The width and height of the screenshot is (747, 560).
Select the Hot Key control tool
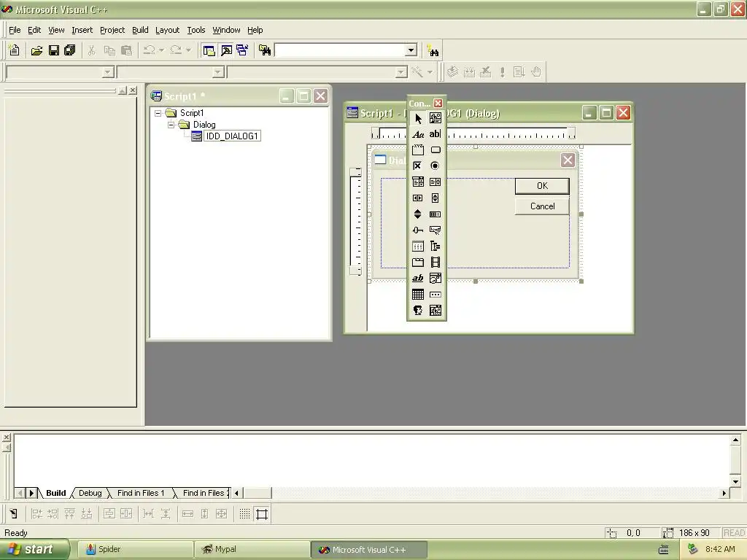pos(435,230)
